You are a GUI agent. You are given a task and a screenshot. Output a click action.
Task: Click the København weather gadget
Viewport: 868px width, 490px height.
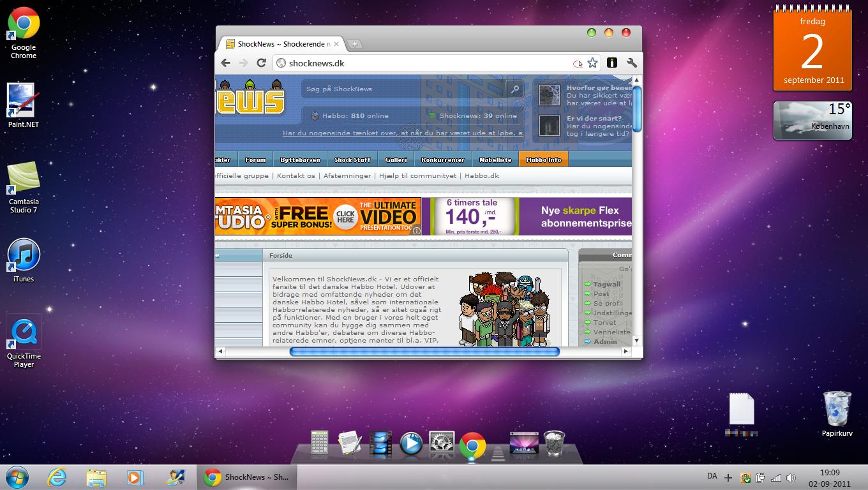(812, 120)
